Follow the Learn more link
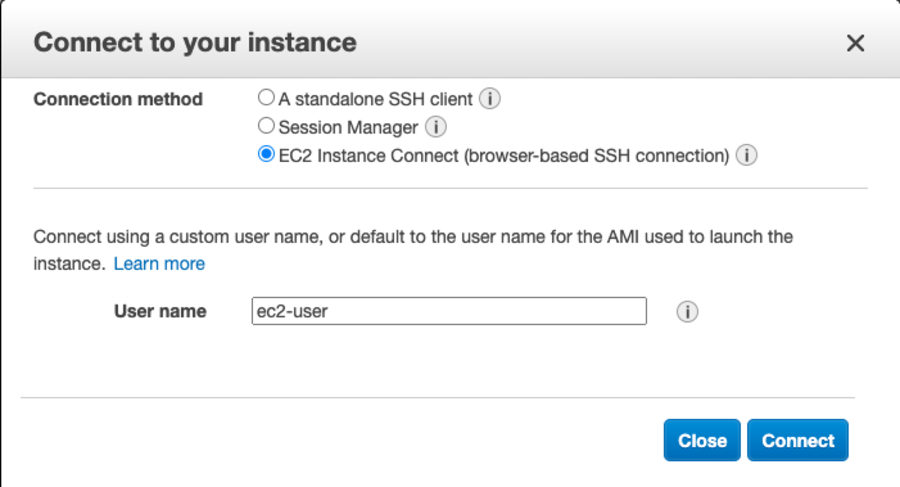900x487 pixels. [x=159, y=264]
